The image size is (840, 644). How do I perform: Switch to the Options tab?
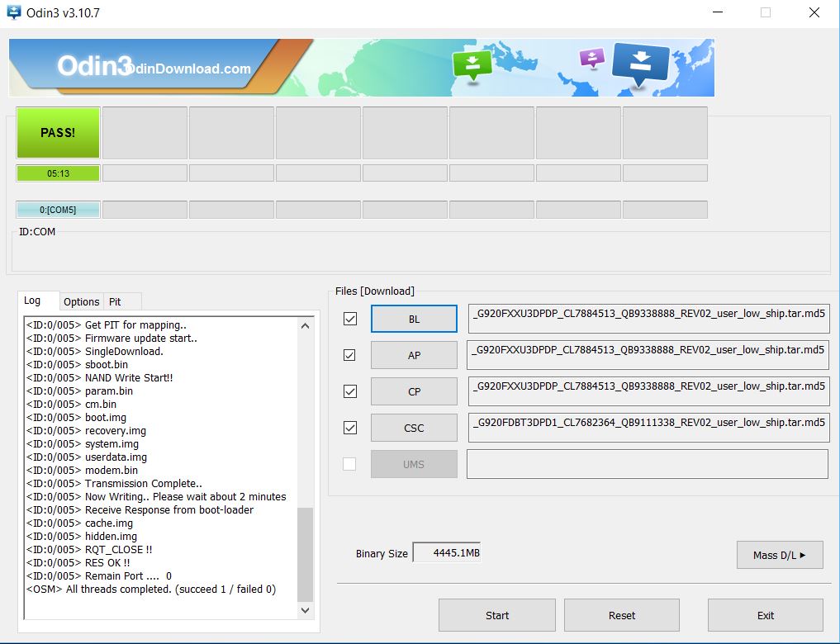click(82, 301)
